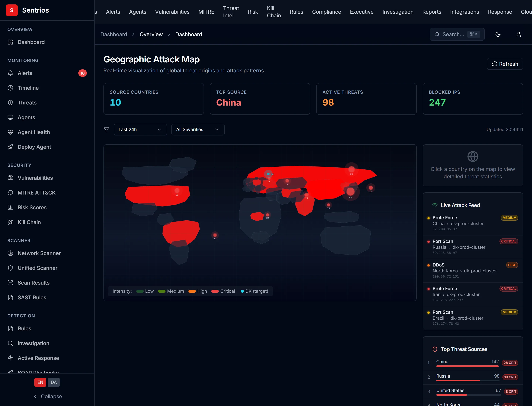Click the Unified Scanner shield icon

10,268
